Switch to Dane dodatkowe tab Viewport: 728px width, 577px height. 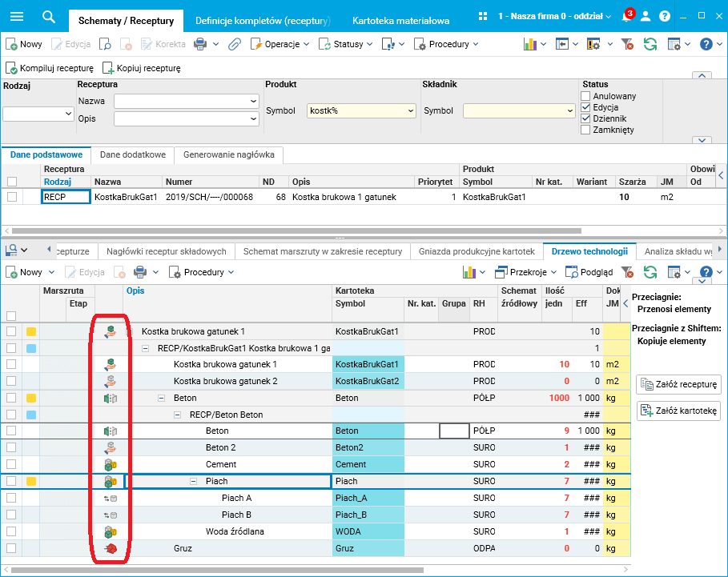click(133, 155)
